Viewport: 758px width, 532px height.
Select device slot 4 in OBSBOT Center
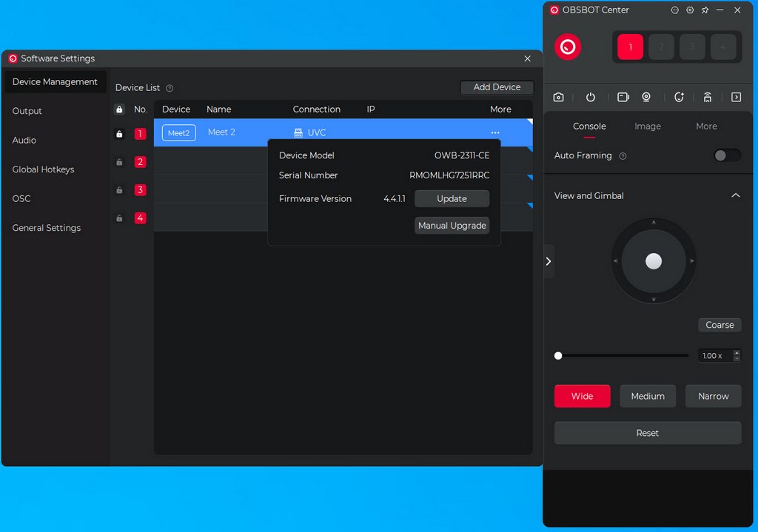[x=723, y=47]
